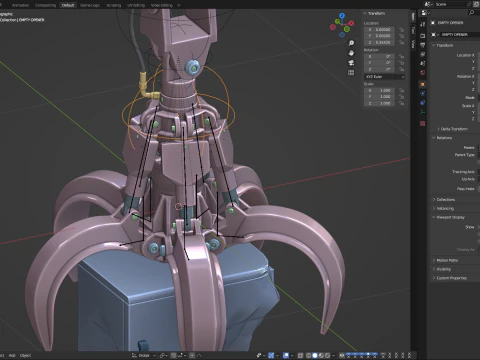480x360 pixels.
Task: Click the viewport zoom magnifier icon
Action: [x=351, y=43]
